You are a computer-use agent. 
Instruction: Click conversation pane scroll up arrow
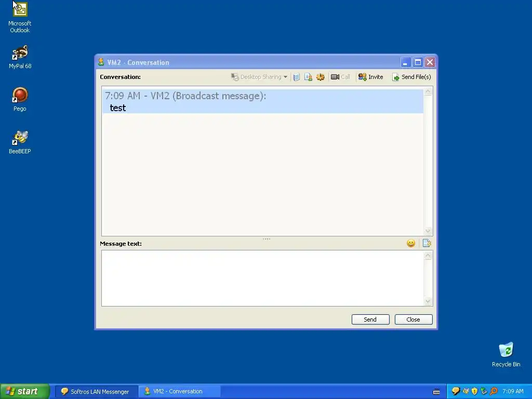[428, 91]
